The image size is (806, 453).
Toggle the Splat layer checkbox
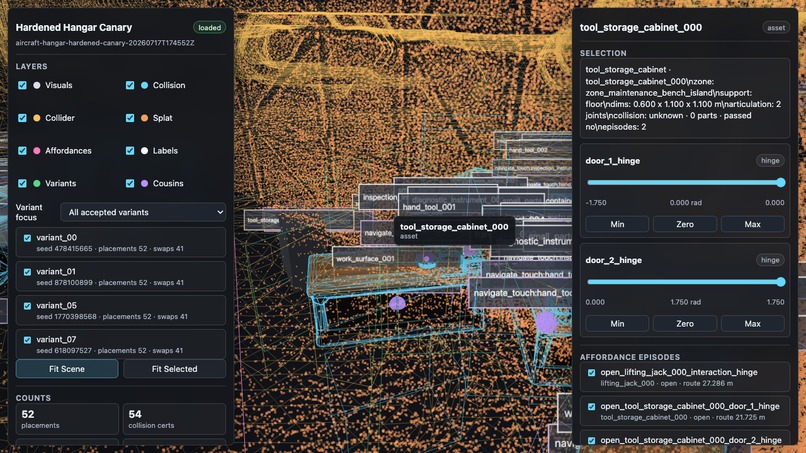point(130,118)
